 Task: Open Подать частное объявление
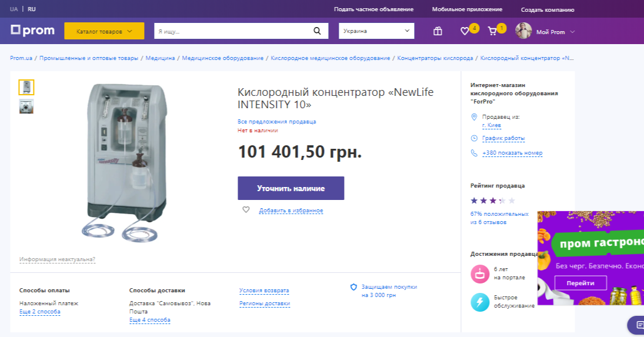coord(373,9)
